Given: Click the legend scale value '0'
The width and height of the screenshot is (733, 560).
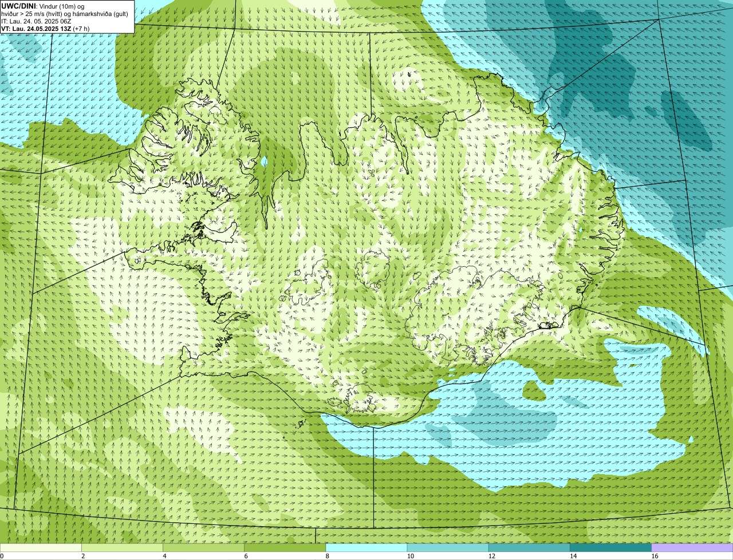Looking at the screenshot, I should [2, 556].
